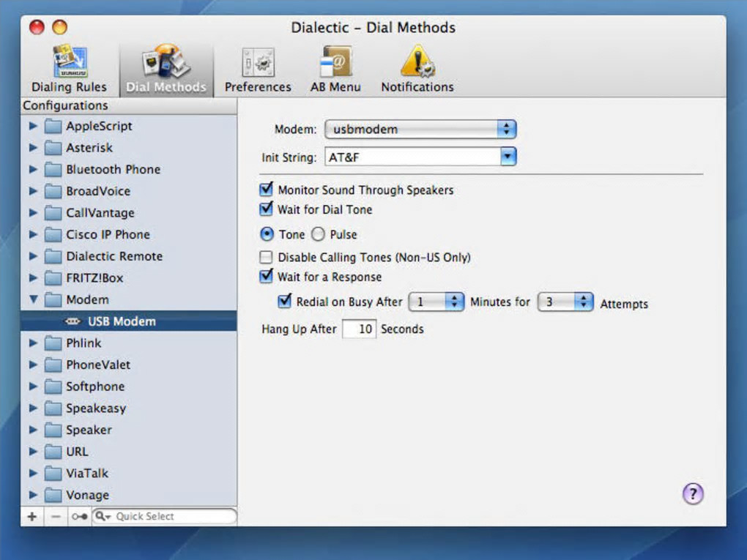Toggle Monitor Sound Through Speakers checkbox
Viewport: 747px width, 560px height.
267,190
